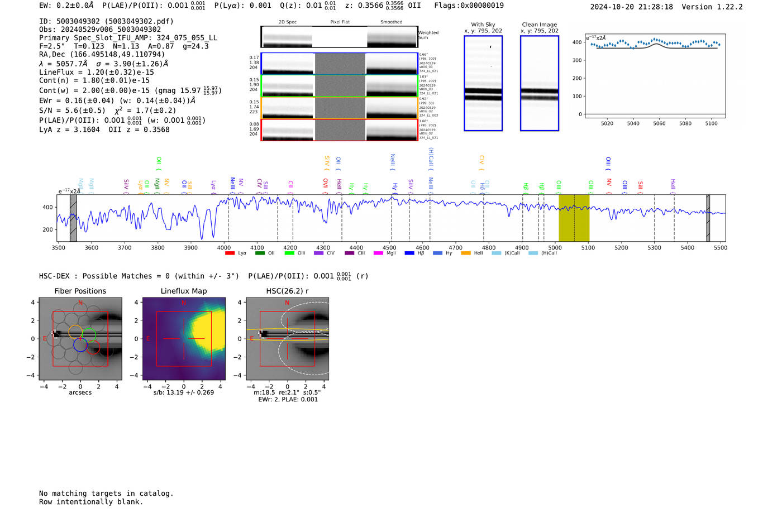Click the gray hatched band near 5460

tap(708, 218)
